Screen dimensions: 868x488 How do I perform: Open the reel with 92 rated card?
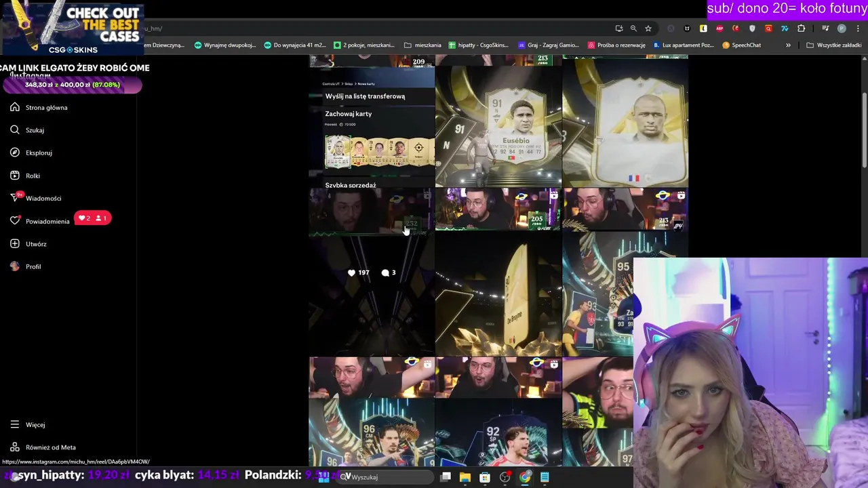[x=498, y=412]
